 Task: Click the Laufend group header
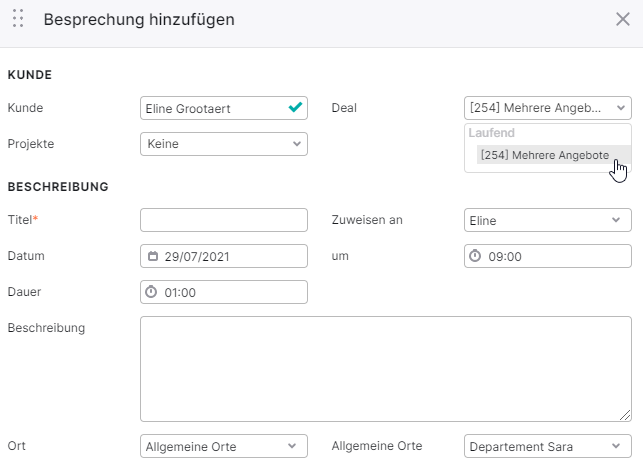click(492, 133)
